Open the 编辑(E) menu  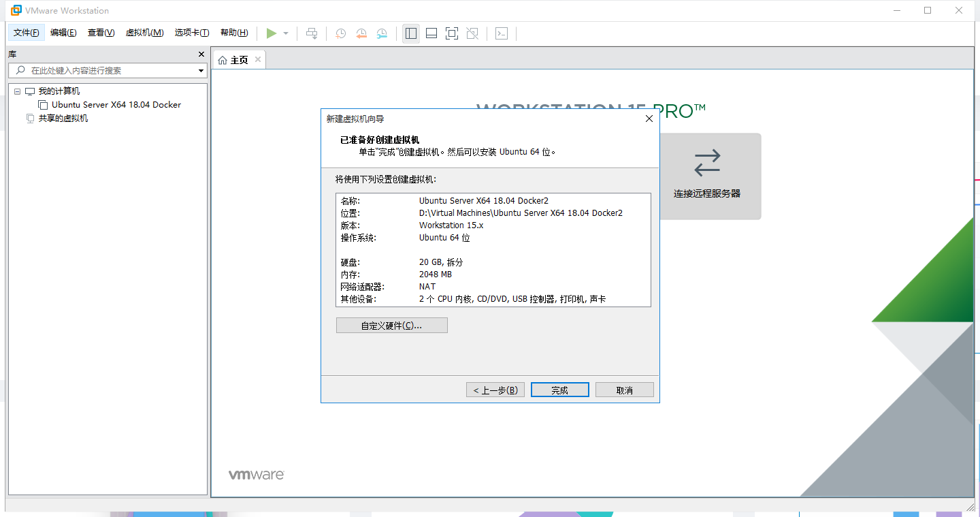coord(63,33)
